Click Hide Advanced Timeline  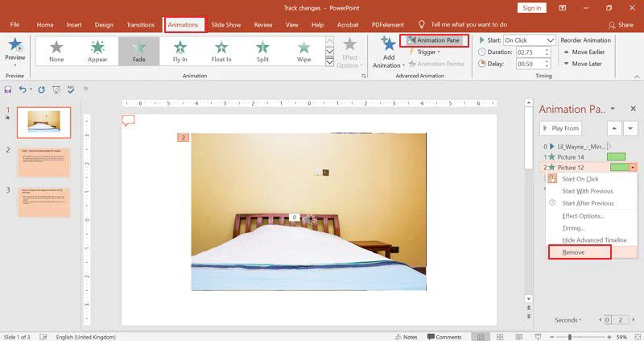coord(592,239)
